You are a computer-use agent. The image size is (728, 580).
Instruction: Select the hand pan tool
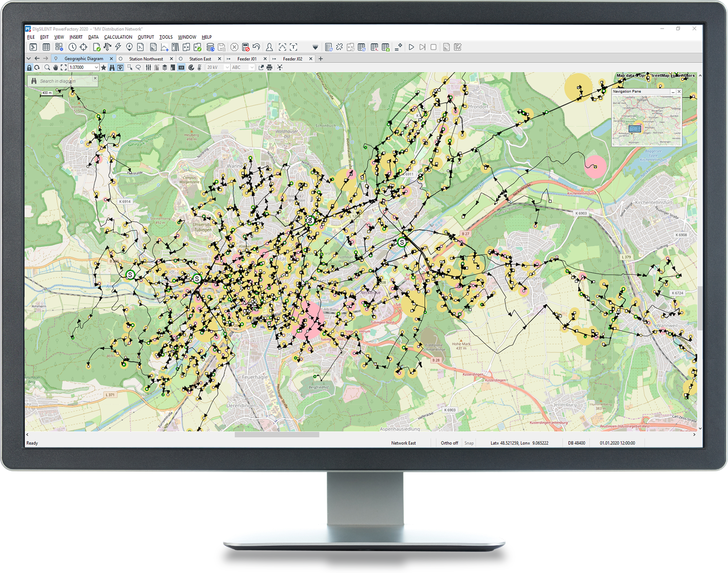(x=56, y=67)
